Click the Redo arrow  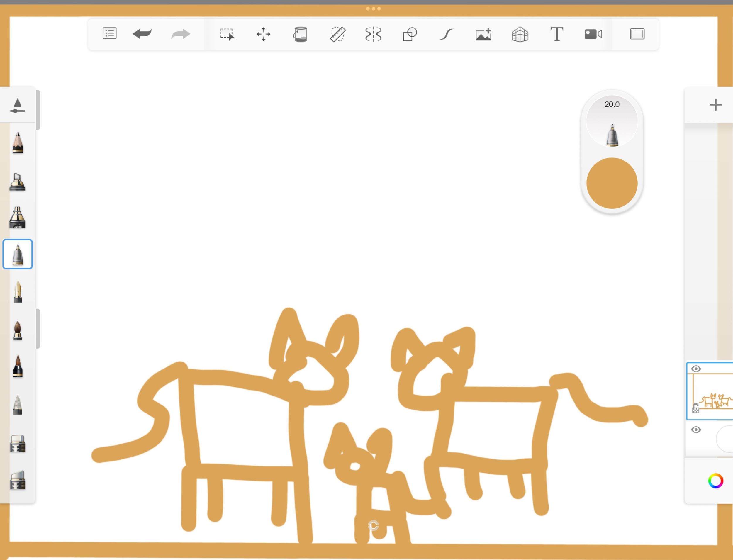(x=180, y=34)
